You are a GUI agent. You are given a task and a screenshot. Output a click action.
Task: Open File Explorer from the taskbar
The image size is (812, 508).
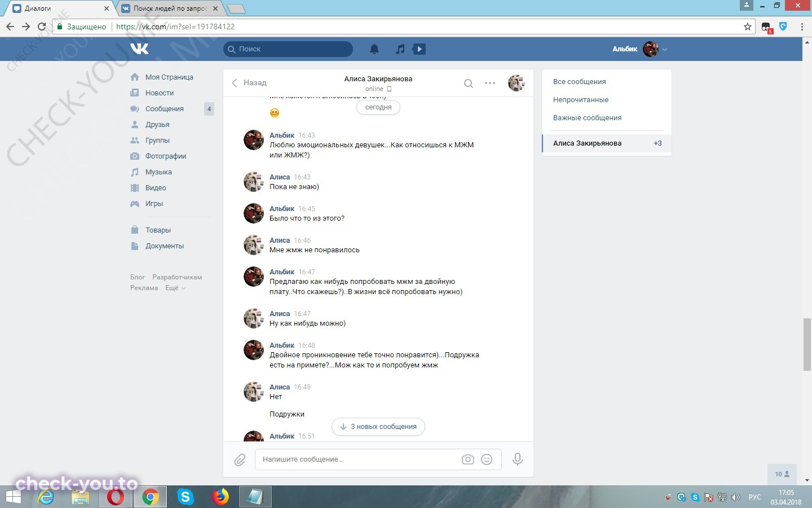(81, 497)
